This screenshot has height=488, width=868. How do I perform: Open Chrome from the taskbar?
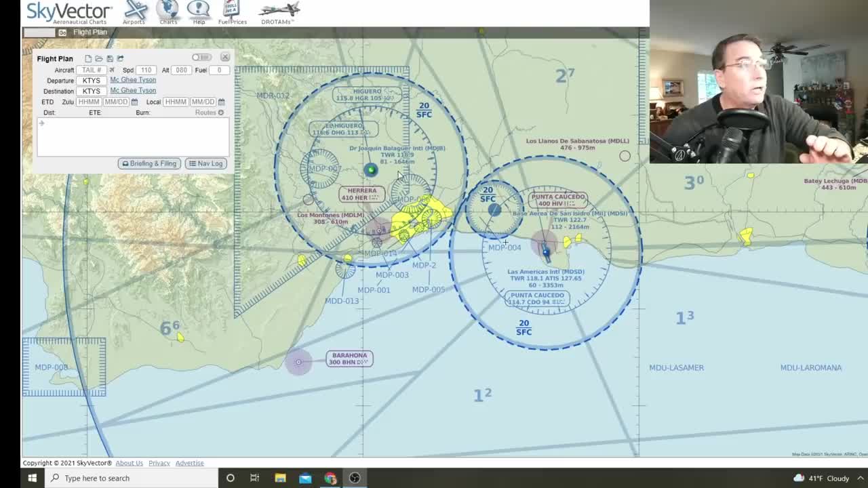[x=330, y=478]
